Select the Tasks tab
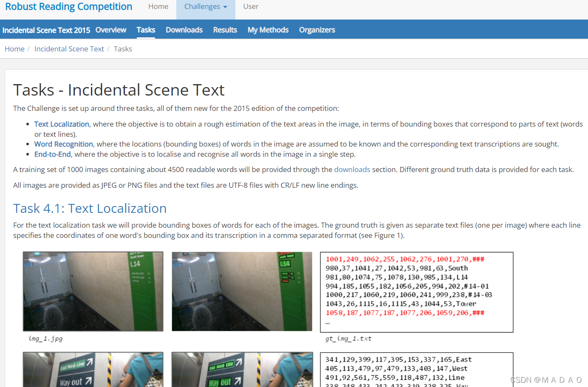The height and width of the screenshot is (387, 588). 146,30
